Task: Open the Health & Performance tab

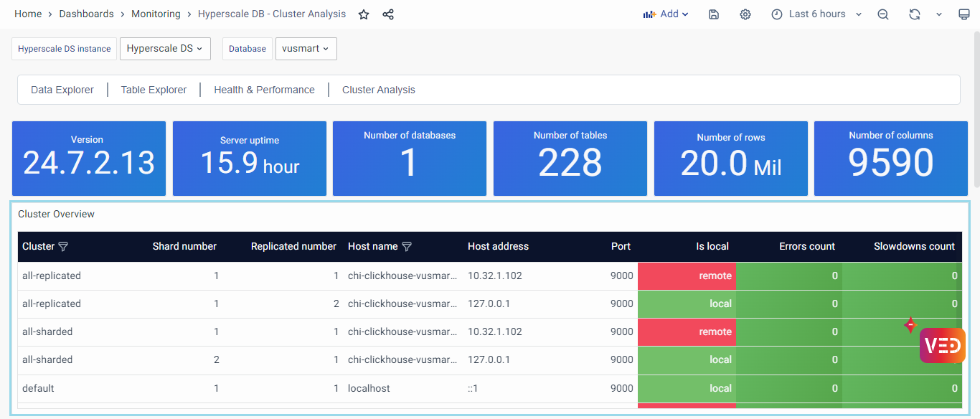Action: (264, 90)
